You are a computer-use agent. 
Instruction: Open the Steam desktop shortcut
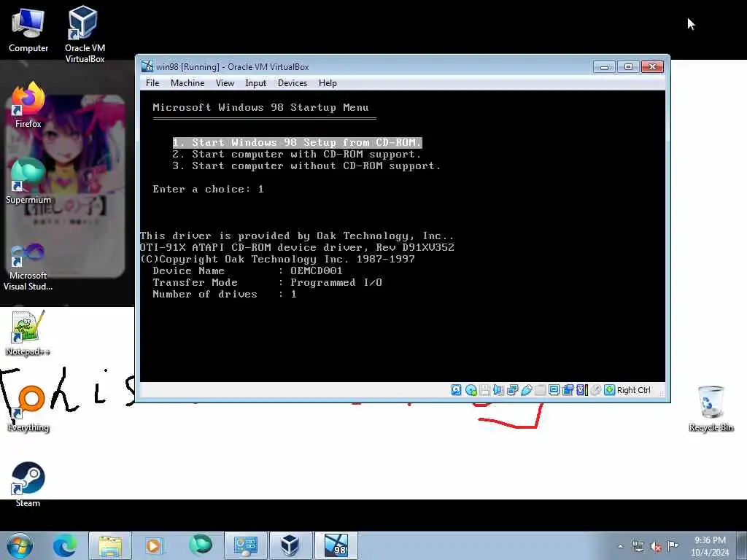[x=28, y=485]
